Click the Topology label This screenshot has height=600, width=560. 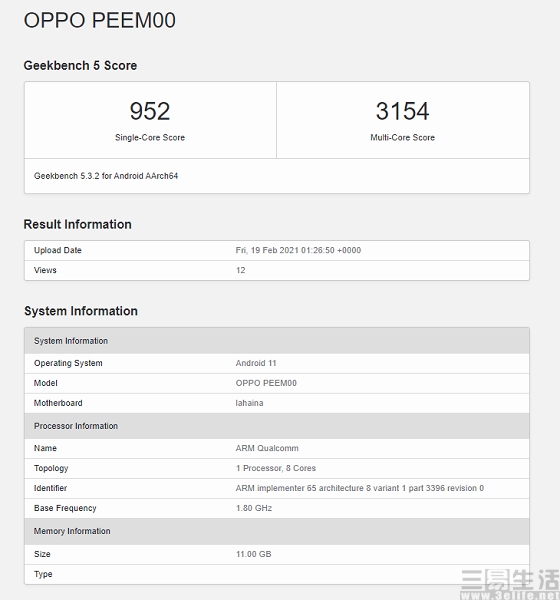(51, 468)
